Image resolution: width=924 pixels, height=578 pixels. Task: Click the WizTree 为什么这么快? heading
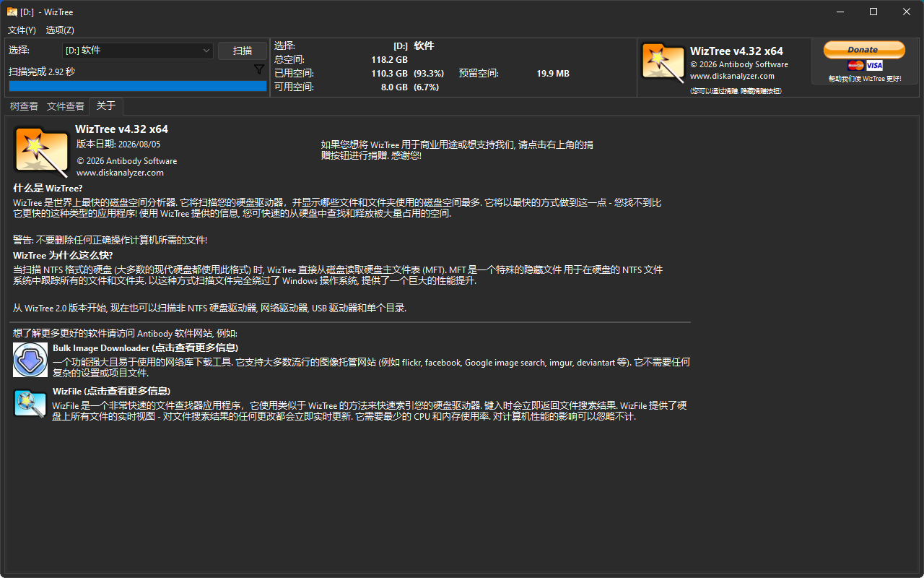click(63, 255)
